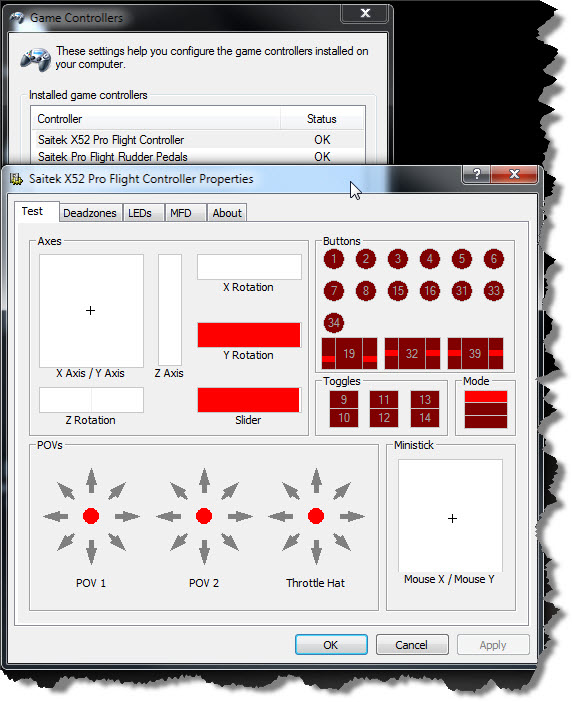Click the rotary indicator 19
572x702 pixels.
(x=350, y=354)
